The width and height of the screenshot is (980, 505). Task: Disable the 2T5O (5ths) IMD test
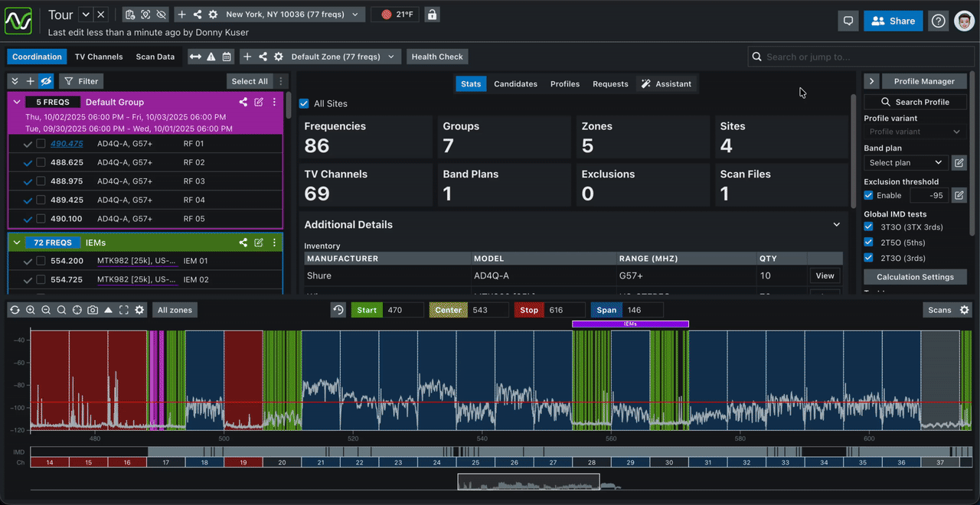[x=868, y=243]
